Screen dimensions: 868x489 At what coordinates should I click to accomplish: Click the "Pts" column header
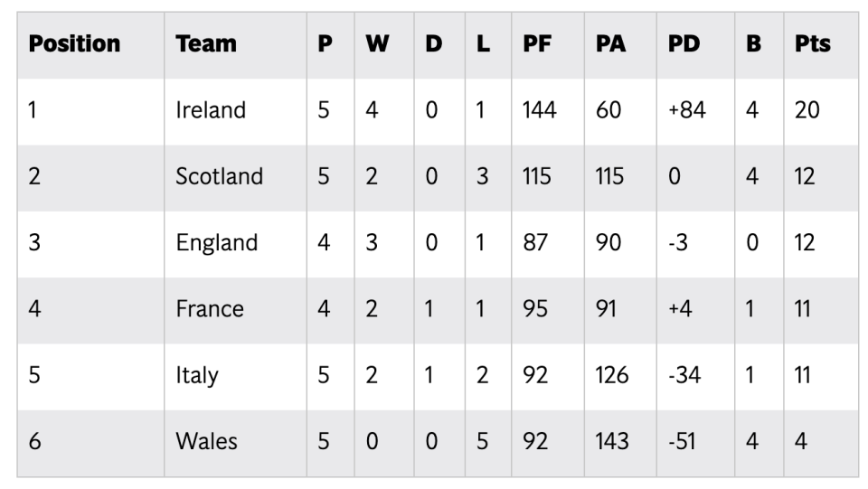pos(812,44)
